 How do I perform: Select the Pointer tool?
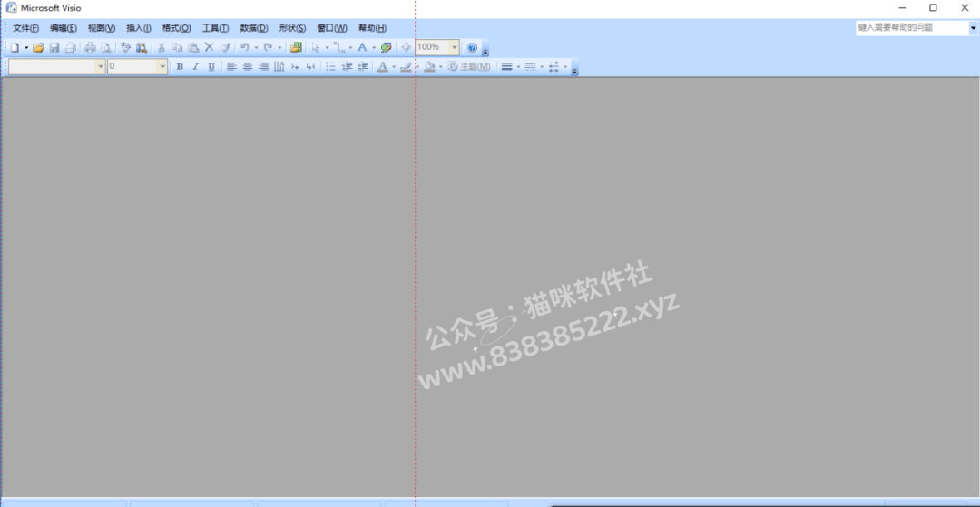pos(315,47)
